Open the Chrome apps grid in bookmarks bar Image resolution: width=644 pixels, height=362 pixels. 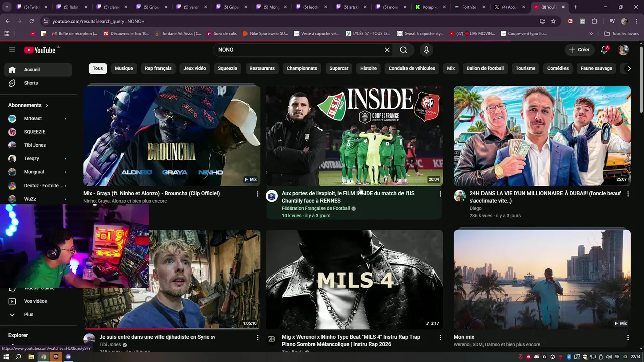pos(7,34)
